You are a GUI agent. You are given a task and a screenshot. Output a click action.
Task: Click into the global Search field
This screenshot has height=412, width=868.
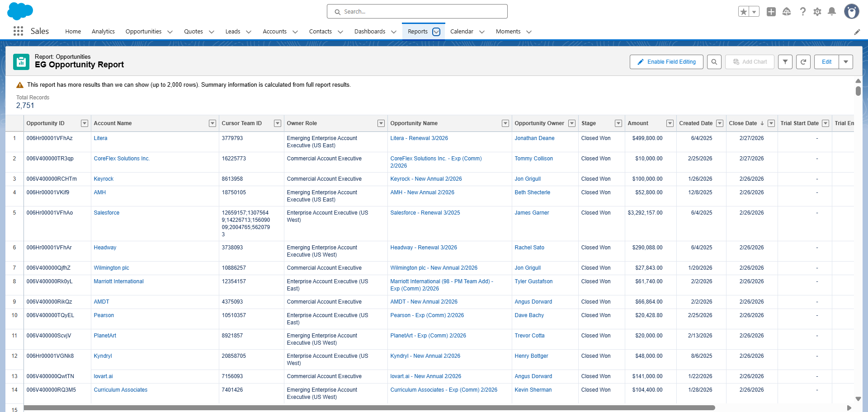pyautogui.click(x=417, y=12)
